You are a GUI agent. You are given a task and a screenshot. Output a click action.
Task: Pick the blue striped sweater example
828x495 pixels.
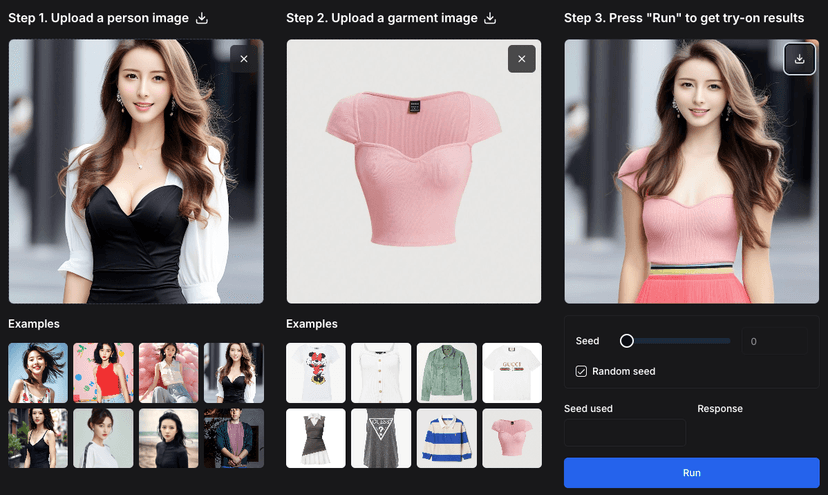pos(446,438)
